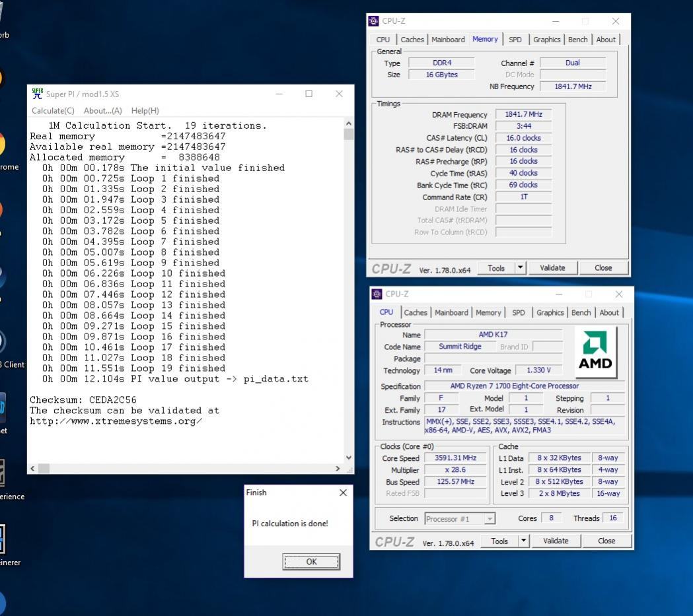Open the About...(A) menu in Super PI
This screenshot has width=693, height=616.
click(102, 111)
